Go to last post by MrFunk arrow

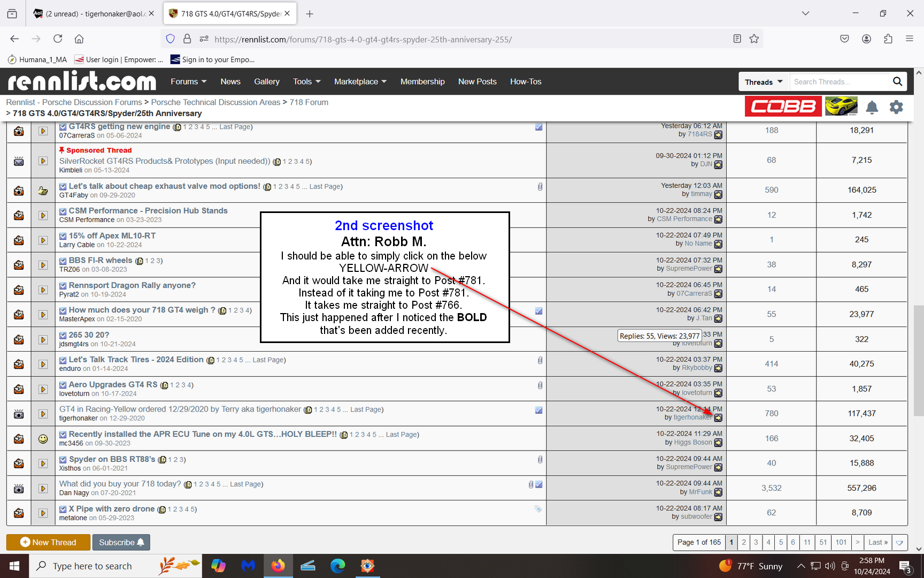(x=718, y=492)
